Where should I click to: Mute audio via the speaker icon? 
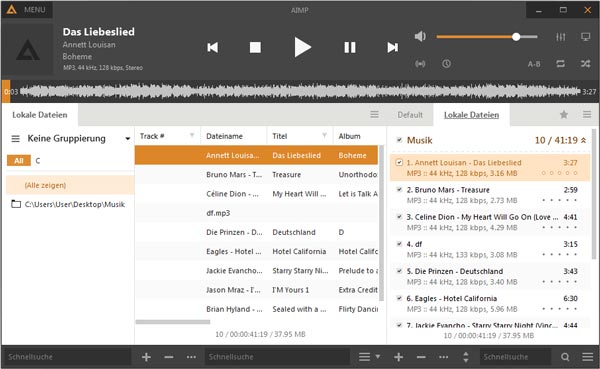tap(420, 37)
